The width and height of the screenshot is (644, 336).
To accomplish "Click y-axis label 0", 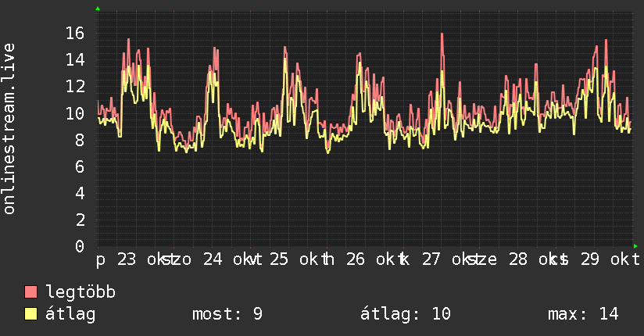I will pyautogui.click(x=80, y=246).
